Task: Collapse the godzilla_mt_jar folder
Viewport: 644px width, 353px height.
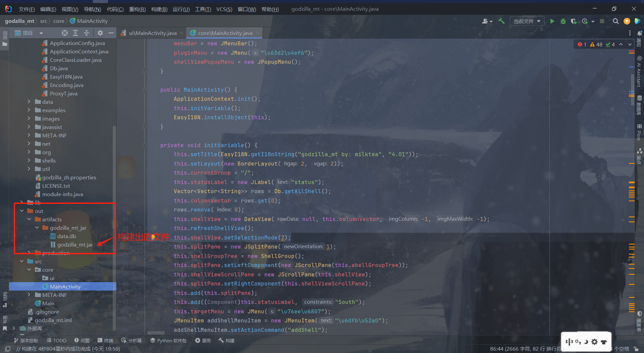Action: 37,227
